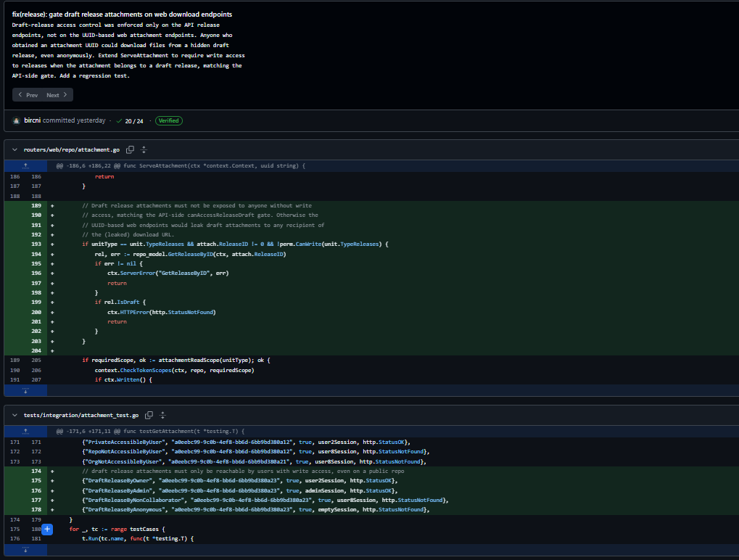Expand lines above testGetAttachment hunk
Viewport: 739px width, 560px height.
tap(25, 432)
